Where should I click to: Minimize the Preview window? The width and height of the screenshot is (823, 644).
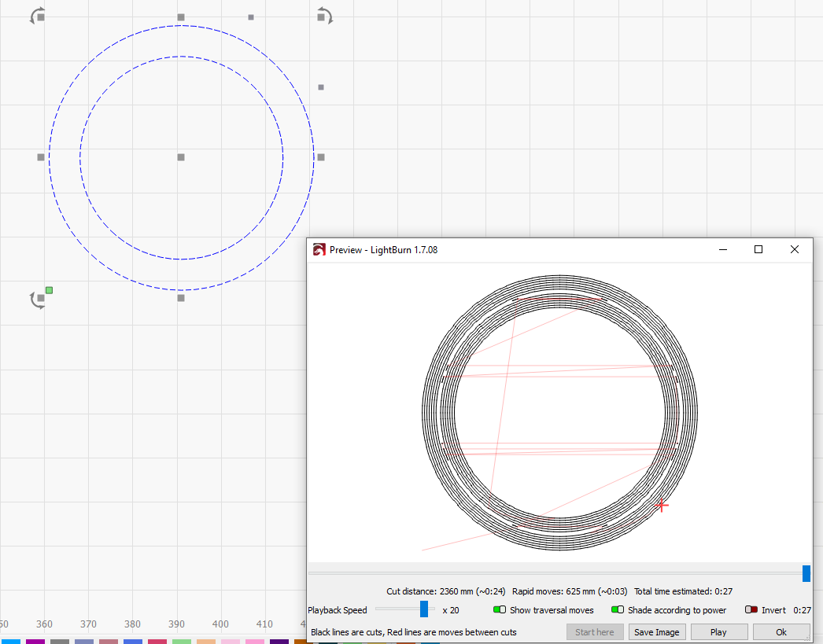coord(723,249)
